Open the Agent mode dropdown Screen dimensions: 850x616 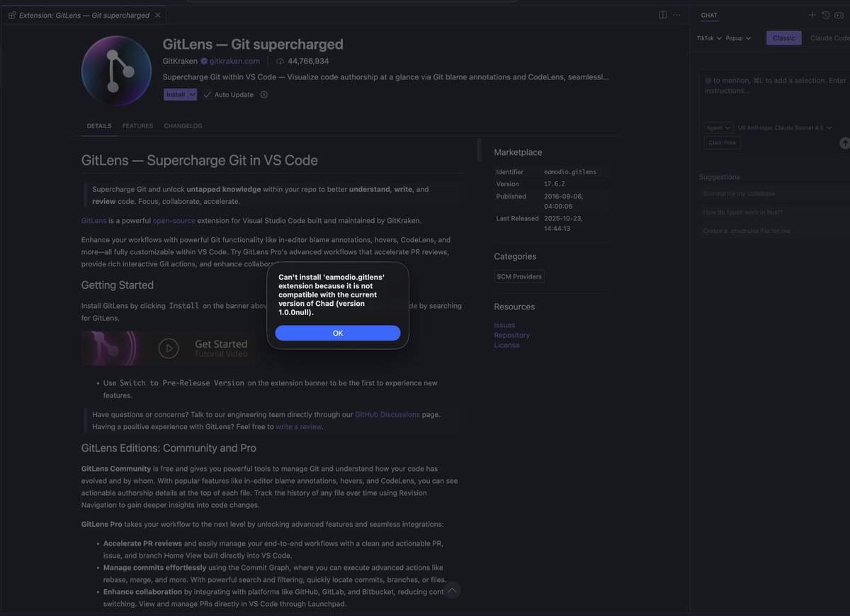(718, 128)
